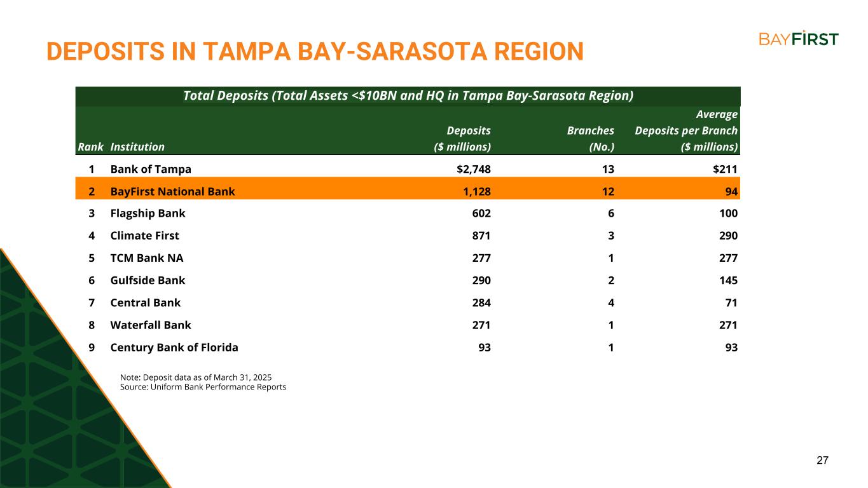Select the Flagship Bank institution name

coord(148,213)
